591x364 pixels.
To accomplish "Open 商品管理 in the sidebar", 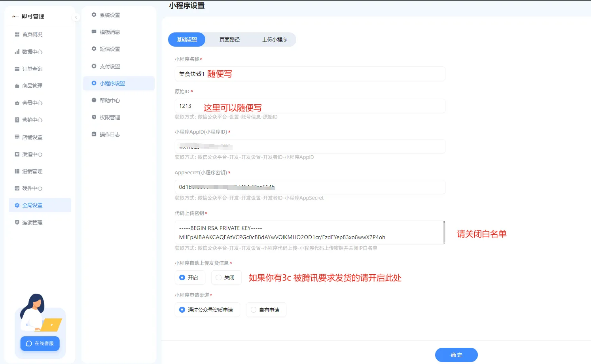I will tap(32, 85).
